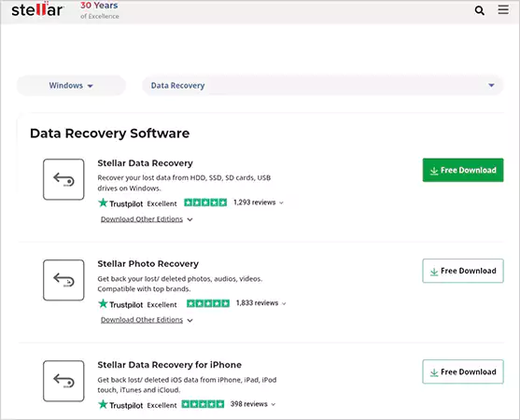Expand the 398 reviews chevron
Image resolution: width=520 pixels, height=420 pixels.
[x=274, y=404]
